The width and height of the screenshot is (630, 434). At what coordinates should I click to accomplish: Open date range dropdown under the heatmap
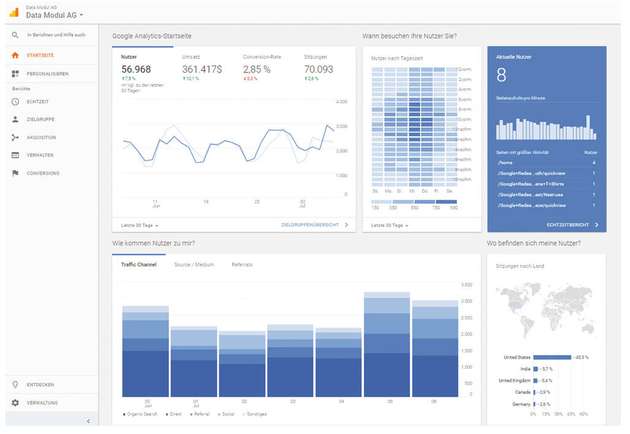pyautogui.click(x=389, y=225)
